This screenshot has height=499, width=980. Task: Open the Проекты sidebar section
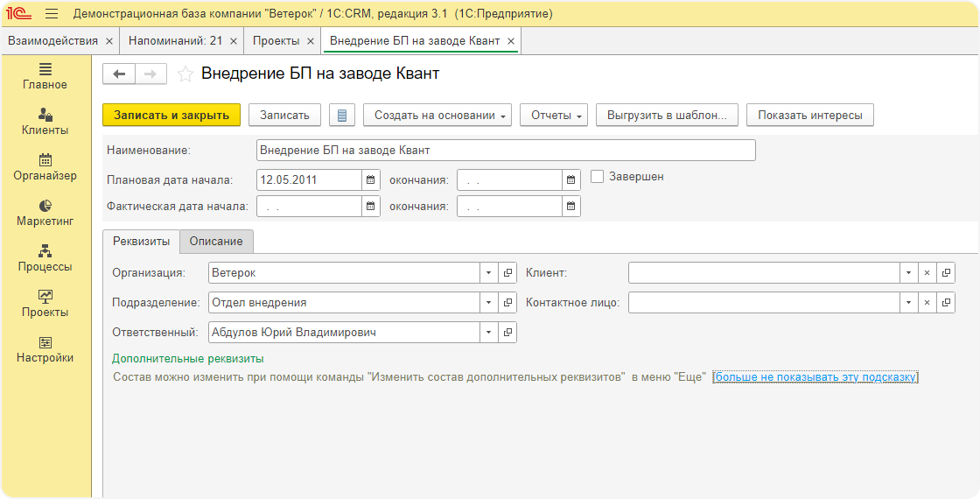click(45, 305)
